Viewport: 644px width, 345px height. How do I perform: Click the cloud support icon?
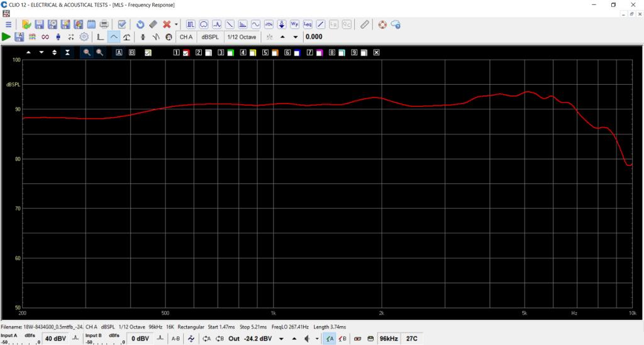[x=396, y=25]
